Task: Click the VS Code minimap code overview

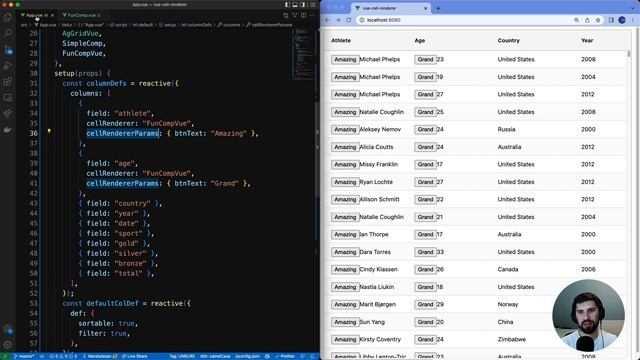Action: [303, 53]
